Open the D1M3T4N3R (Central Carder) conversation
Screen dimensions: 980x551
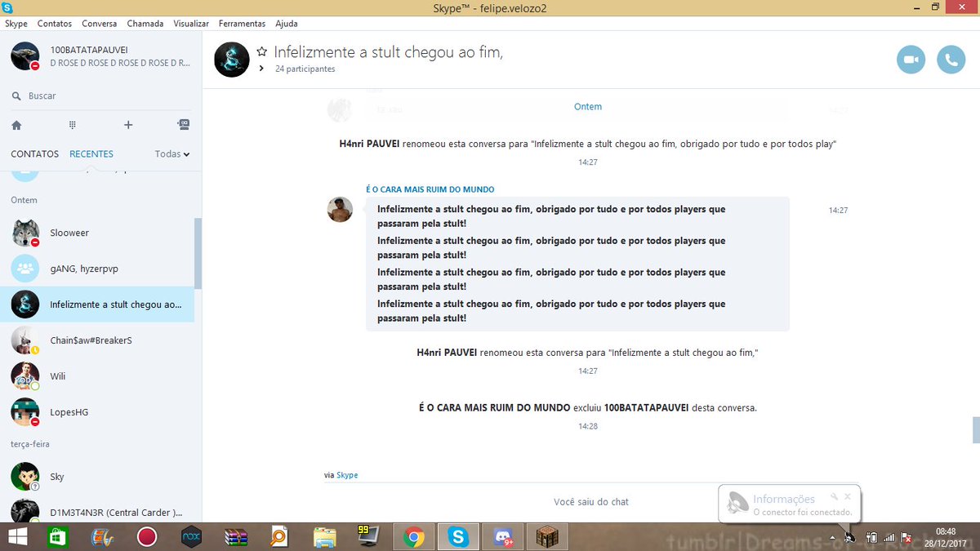pos(98,513)
